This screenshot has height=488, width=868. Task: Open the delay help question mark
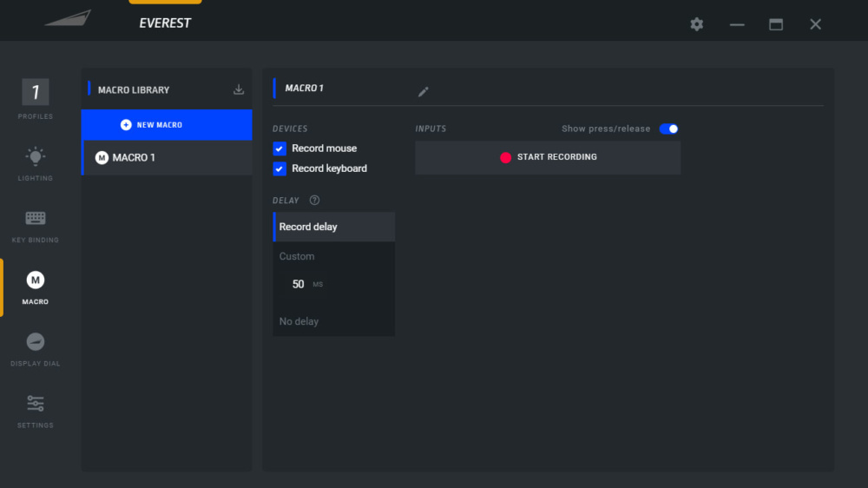tap(314, 200)
